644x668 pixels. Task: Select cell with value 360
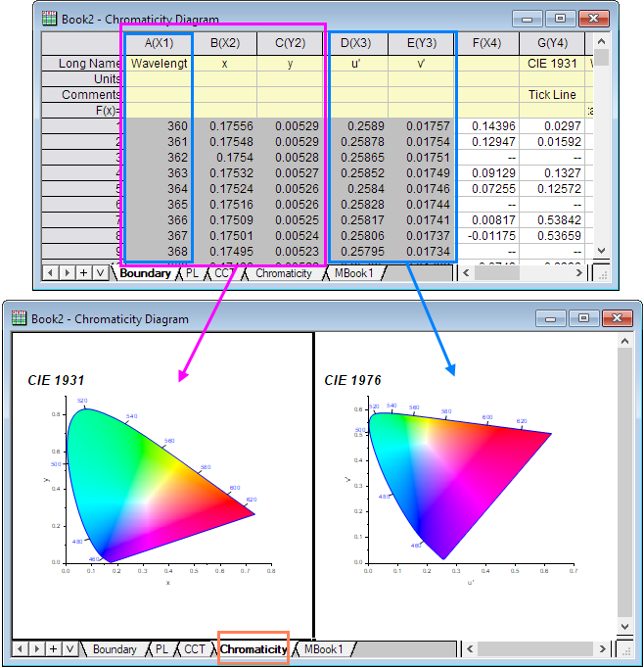pyautogui.click(x=160, y=126)
